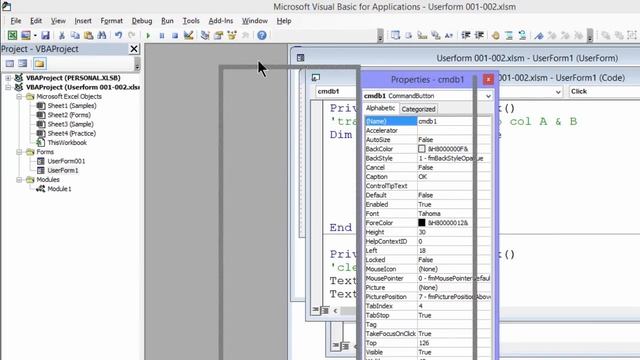The image size is (640, 360).
Task: Open the File menu
Action: tap(16, 21)
